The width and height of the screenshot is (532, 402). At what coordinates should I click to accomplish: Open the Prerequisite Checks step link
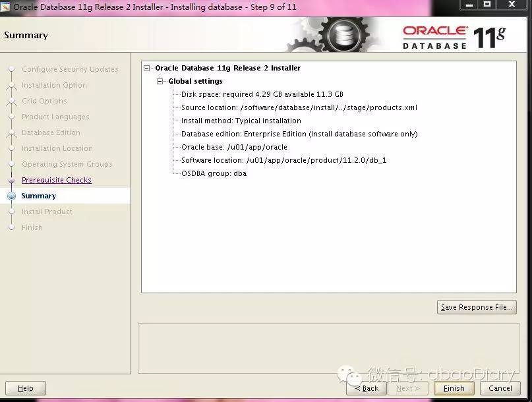(57, 180)
